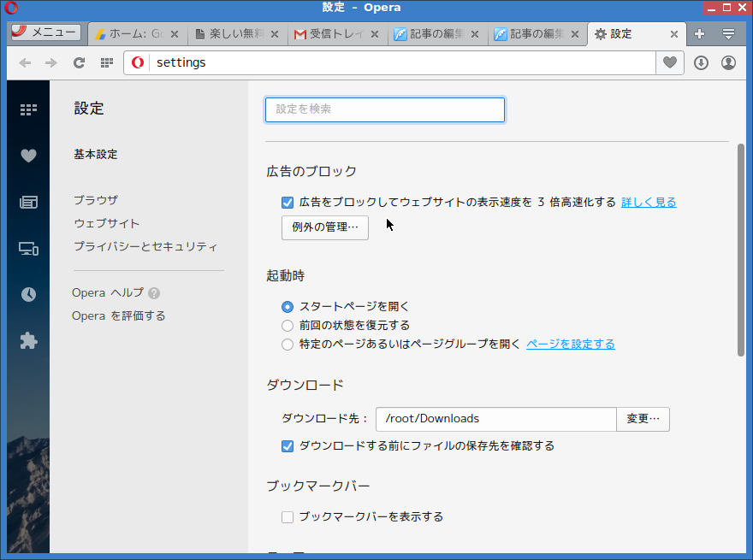Switch to the second 記事の編集 tab

point(537,34)
